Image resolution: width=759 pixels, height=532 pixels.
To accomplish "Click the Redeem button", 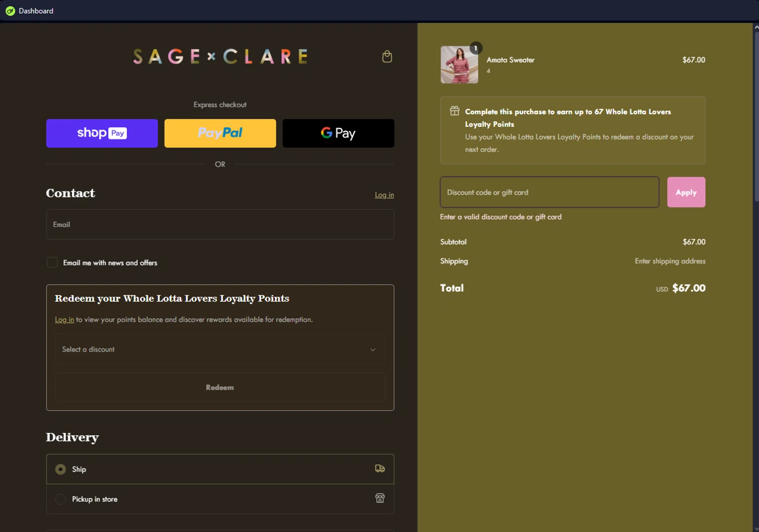I will click(x=220, y=387).
